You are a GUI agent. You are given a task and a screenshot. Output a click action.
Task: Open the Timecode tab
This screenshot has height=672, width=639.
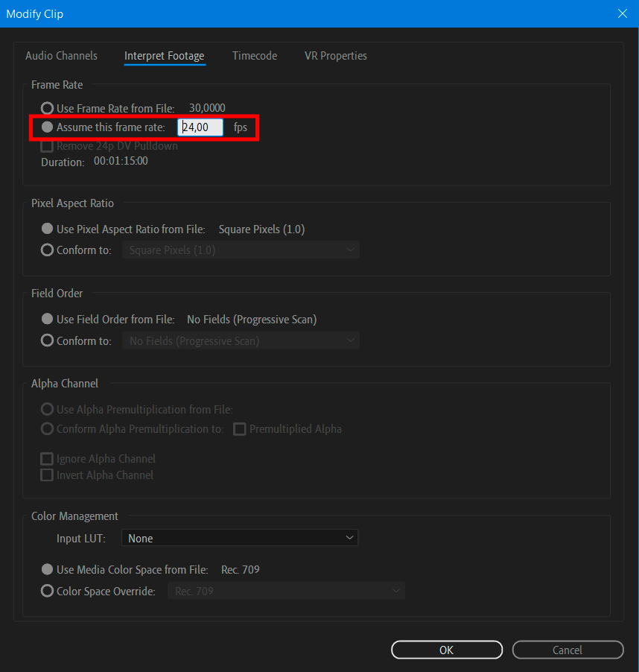(x=255, y=56)
